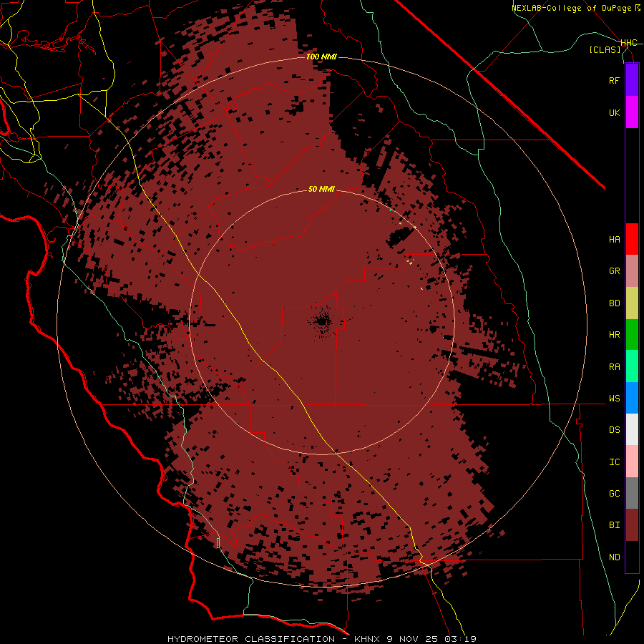Click the ND black legend swatch
Image resolution: width=644 pixels, height=644 pixels.
point(632,557)
